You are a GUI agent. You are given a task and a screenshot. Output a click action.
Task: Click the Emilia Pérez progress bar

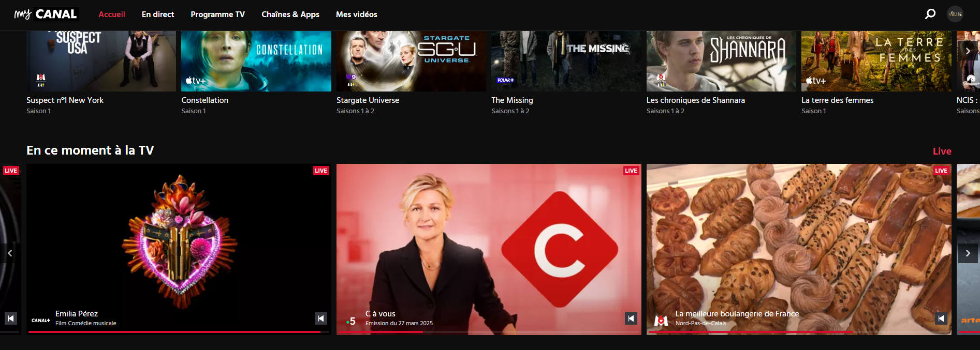[x=179, y=332]
